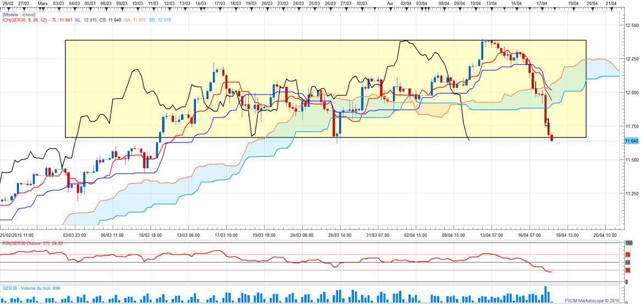Image resolution: width=644 pixels, height=304 pixels.
Task: Click the '08/04 15:00' timestamp label
Action: point(454,235)
